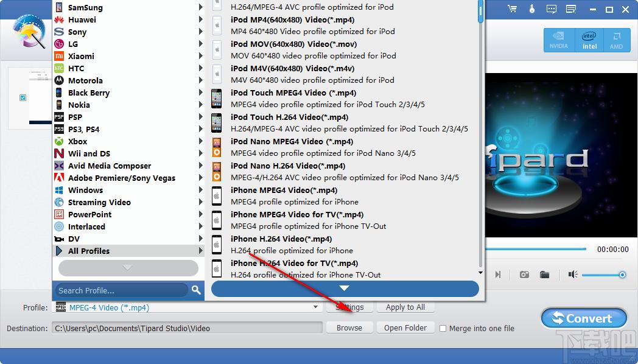Expand the All Profiles submenu arrow

pos(201,251)
